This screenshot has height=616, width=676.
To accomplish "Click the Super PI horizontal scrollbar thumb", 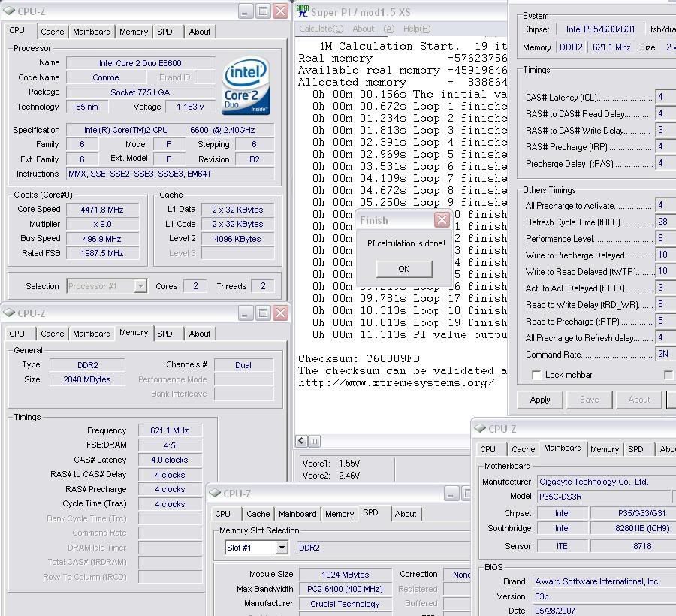I will [x=314, y=440].
